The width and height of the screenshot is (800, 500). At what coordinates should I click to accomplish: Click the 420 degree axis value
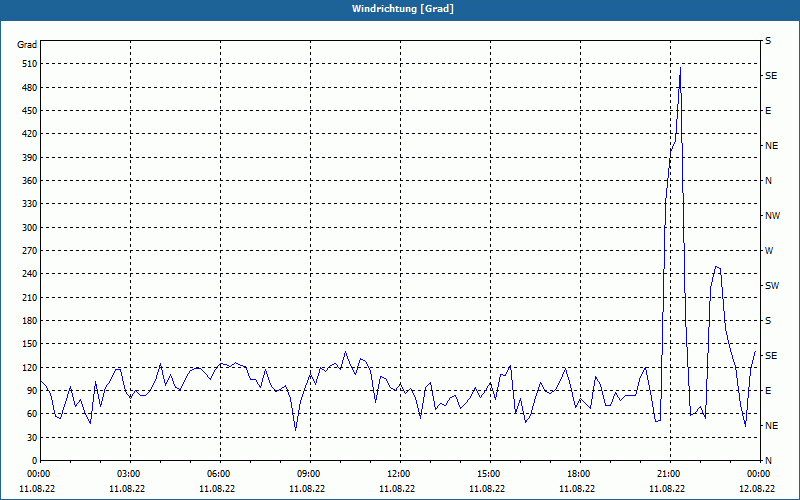click(x=30, y=134)
